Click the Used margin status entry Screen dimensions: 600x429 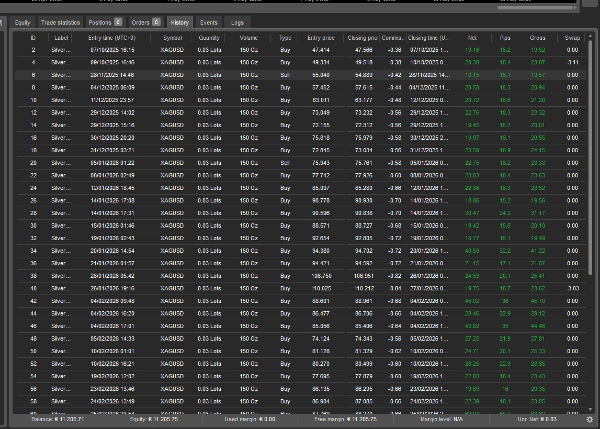(x=250, y=419)
